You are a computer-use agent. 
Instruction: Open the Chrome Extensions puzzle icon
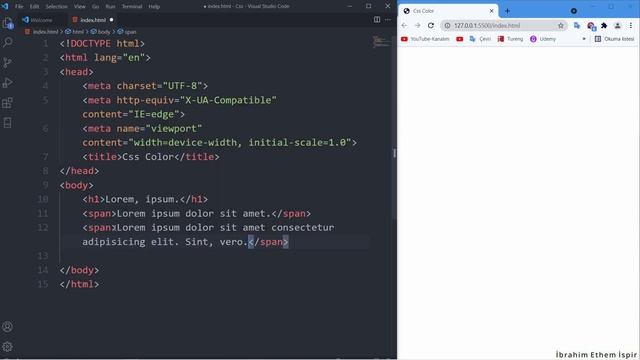click(604, 25)
